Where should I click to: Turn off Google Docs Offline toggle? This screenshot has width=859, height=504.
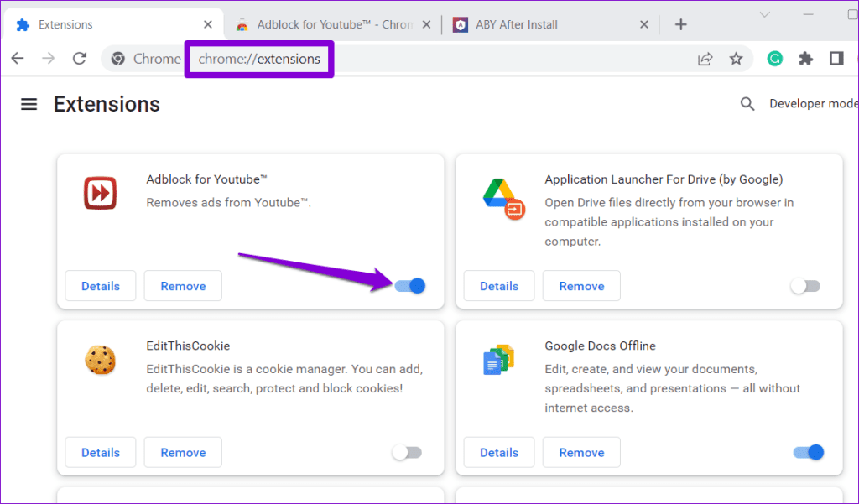(x=809, y=453)
